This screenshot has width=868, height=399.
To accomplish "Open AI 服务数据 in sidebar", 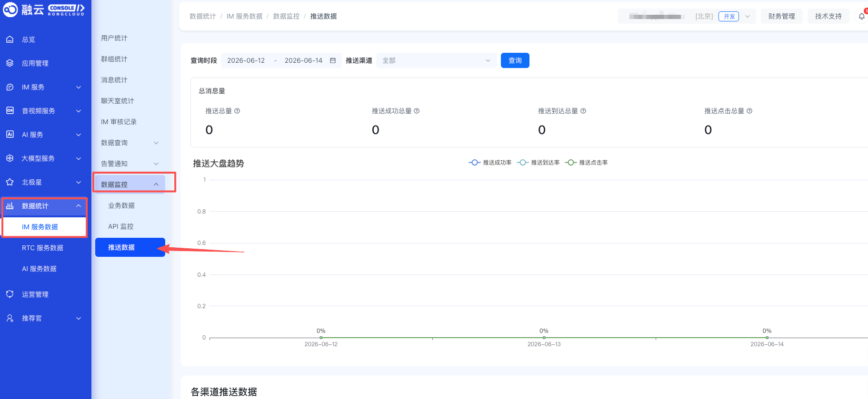I will (39, 269).
